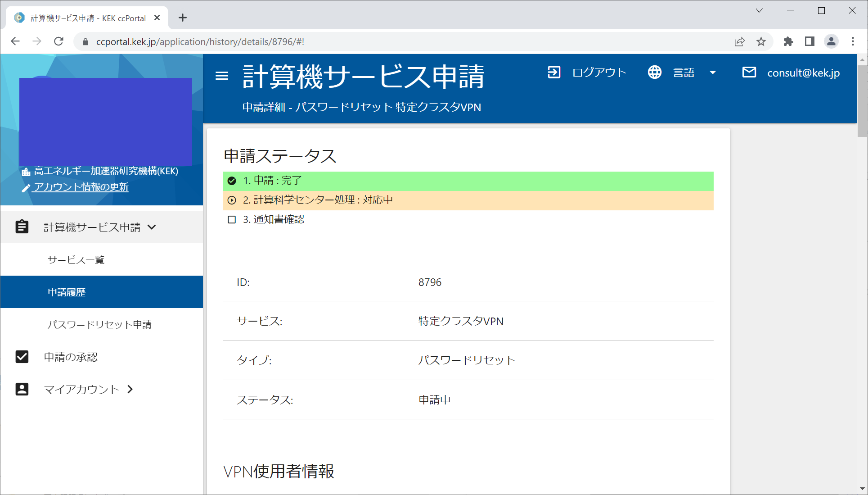
Task: Click the browser forward arrow
Action: [37, 41]
